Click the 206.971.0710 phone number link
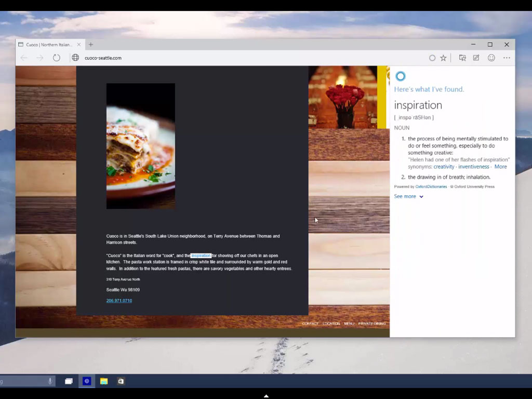 (x=119, y=301)
